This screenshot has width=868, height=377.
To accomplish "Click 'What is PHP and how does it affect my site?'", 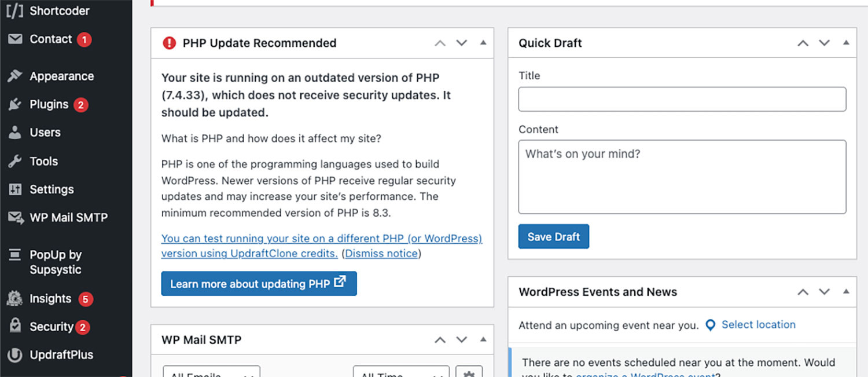I will point(271,139).
